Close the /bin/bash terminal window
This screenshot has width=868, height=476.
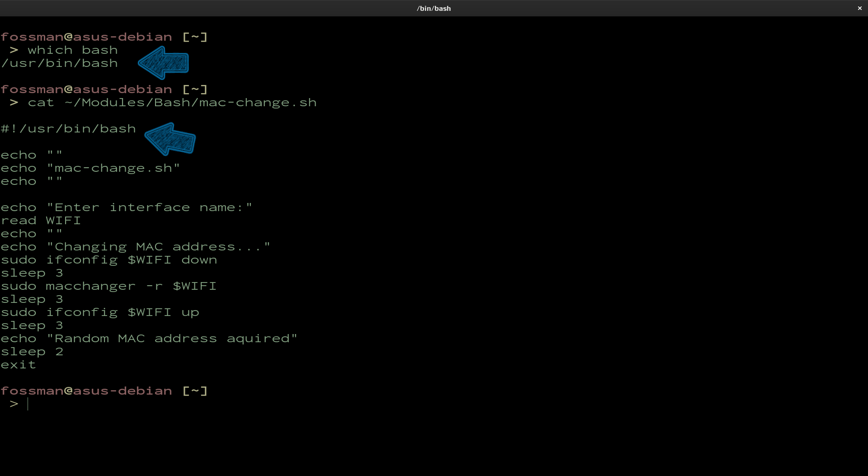[x=859, y=8]
